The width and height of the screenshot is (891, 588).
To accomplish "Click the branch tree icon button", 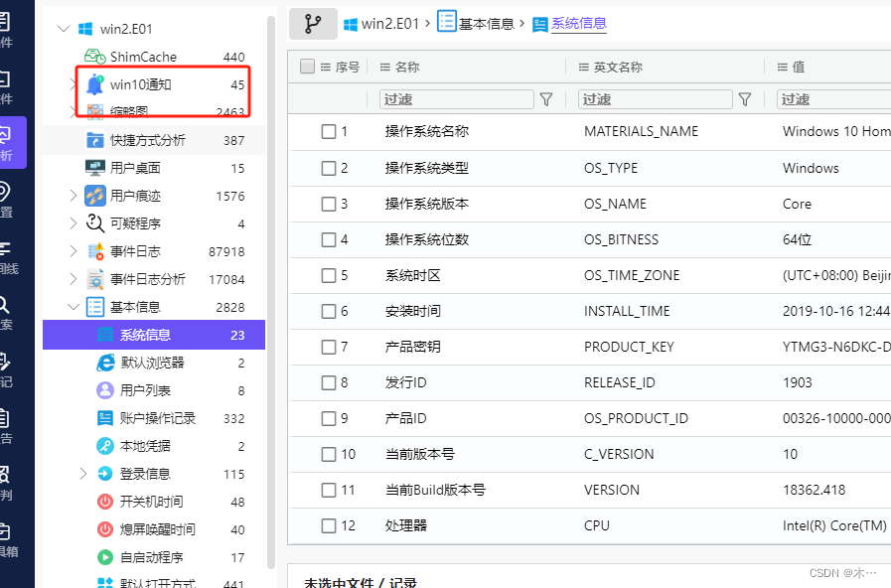I will (313, 24).
